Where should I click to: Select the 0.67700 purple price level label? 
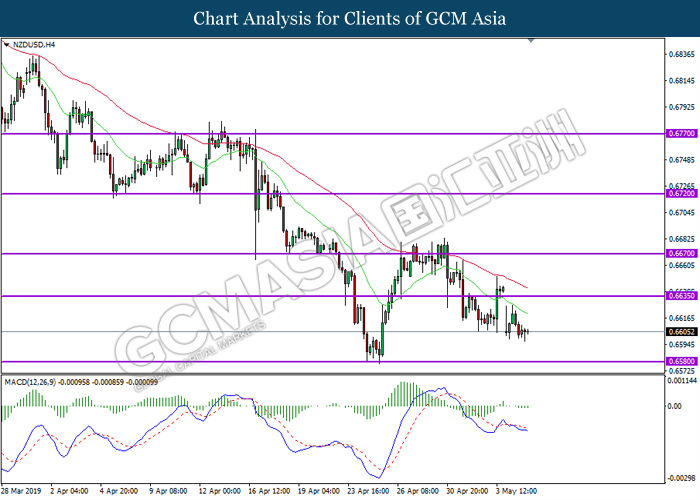pyautogui.click(x=682, y=133)
